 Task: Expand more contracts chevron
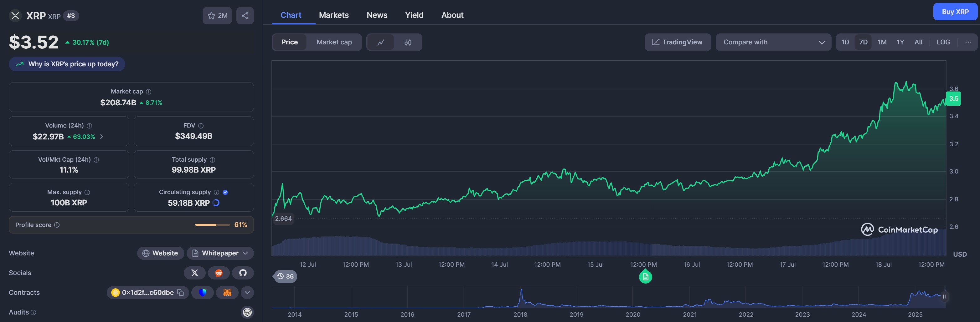click(247, 292)
